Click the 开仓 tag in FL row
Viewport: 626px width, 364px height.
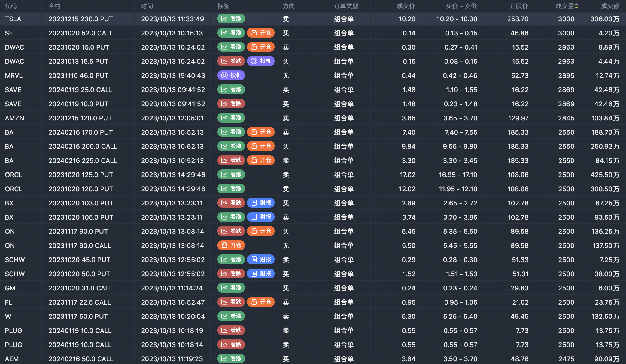tap(261, 302)
